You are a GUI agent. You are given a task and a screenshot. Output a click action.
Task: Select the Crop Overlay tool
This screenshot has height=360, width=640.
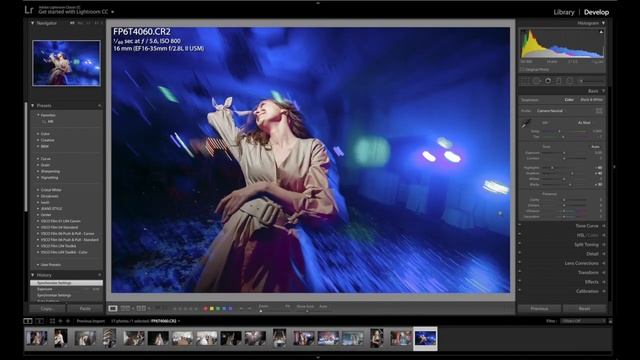point(525,81)
